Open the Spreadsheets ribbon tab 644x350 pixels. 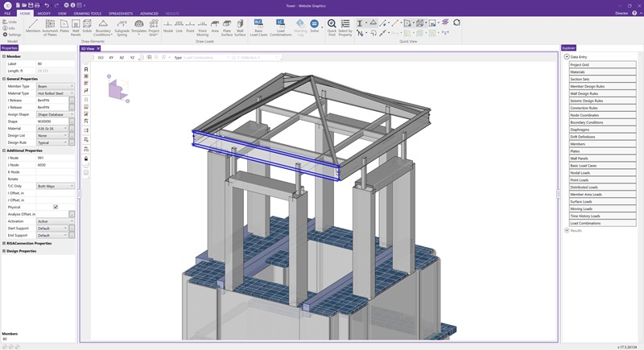click(120, 14)
